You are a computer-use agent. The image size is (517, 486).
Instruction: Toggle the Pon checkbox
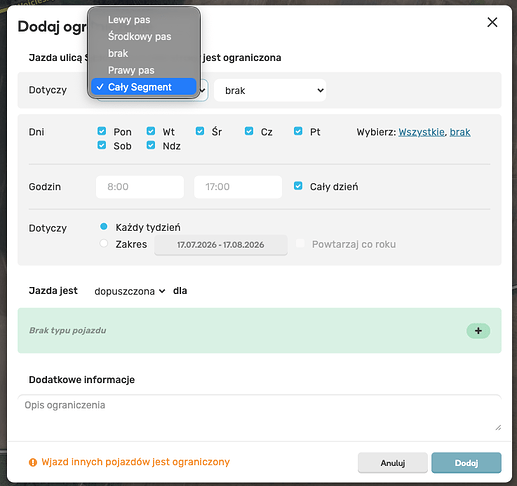click(x=102, y=131)
